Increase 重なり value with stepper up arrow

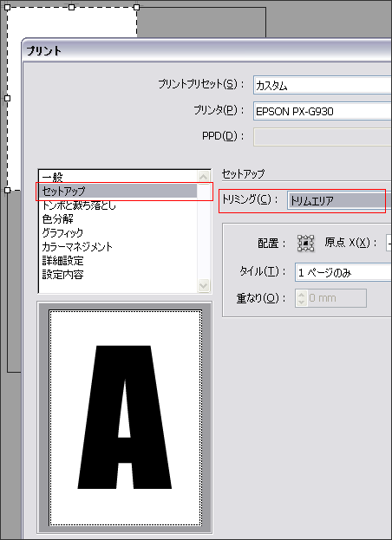tap(302, 295)
